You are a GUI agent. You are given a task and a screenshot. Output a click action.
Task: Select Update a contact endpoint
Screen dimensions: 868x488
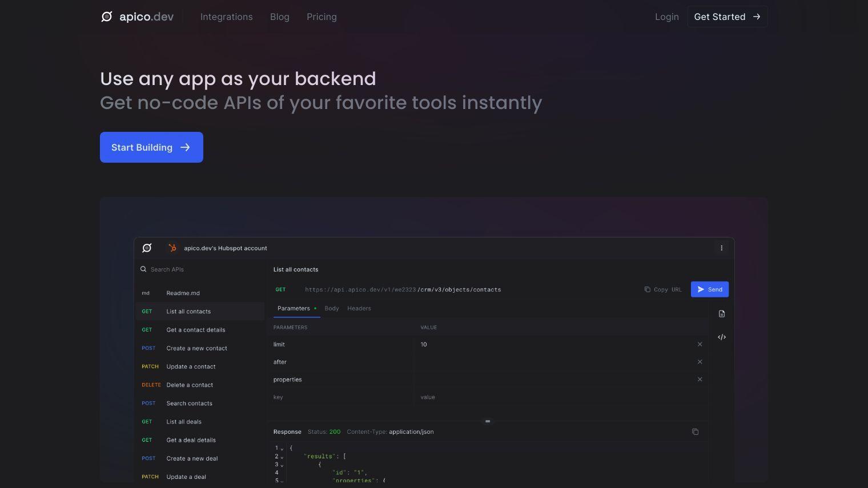click(x=200, y=366)
